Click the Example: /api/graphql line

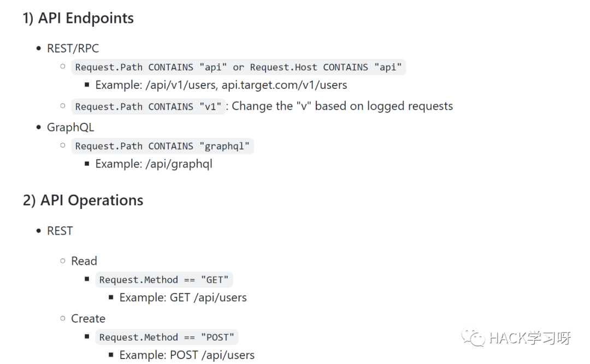(x=154, y=164)
